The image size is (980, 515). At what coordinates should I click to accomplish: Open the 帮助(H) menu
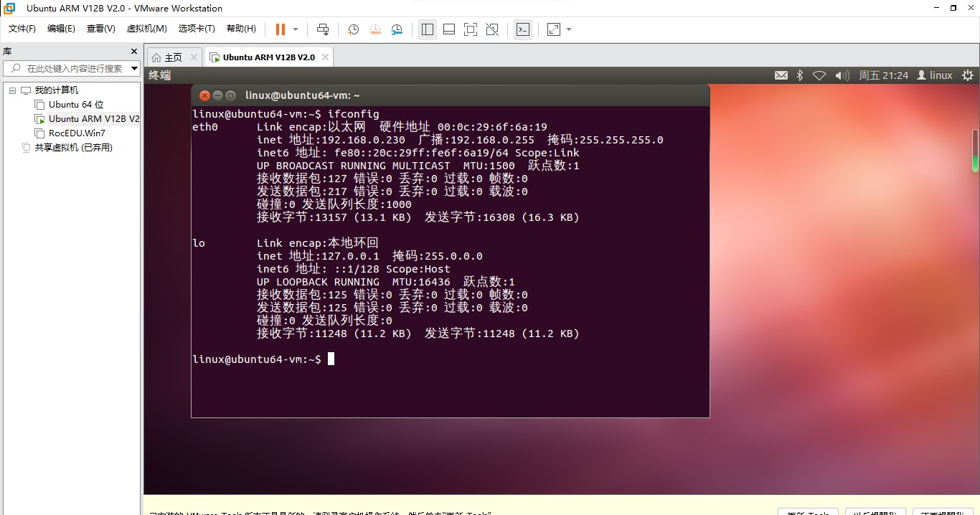(x=241, y=29)
